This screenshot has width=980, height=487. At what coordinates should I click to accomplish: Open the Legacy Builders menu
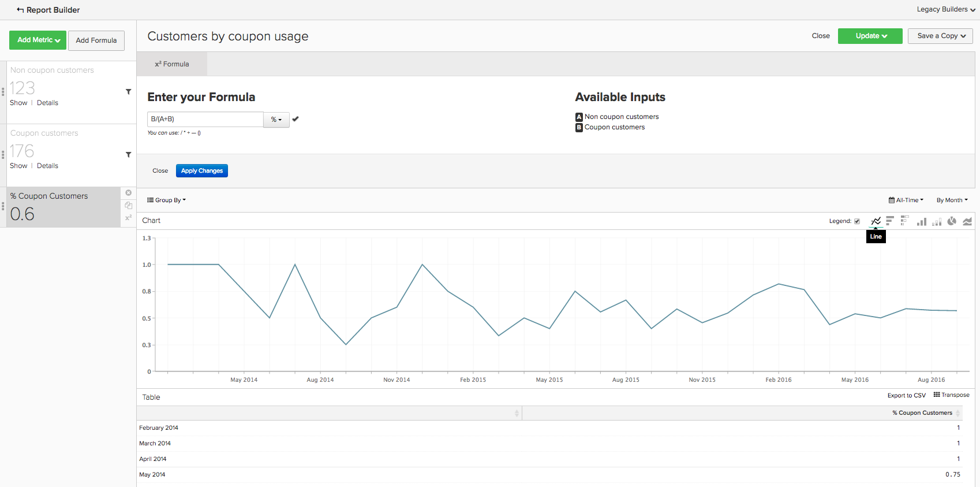pos(946,9)
